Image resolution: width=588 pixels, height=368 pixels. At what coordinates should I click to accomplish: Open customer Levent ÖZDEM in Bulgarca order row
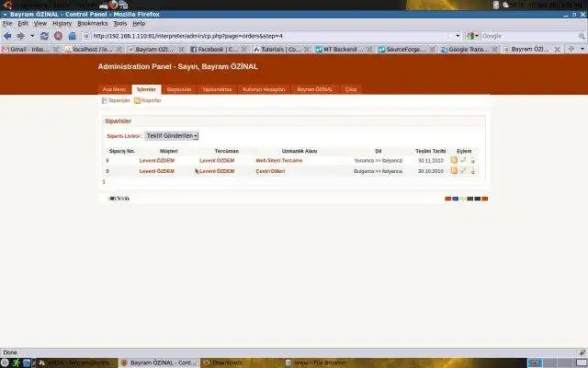point(157,171)
